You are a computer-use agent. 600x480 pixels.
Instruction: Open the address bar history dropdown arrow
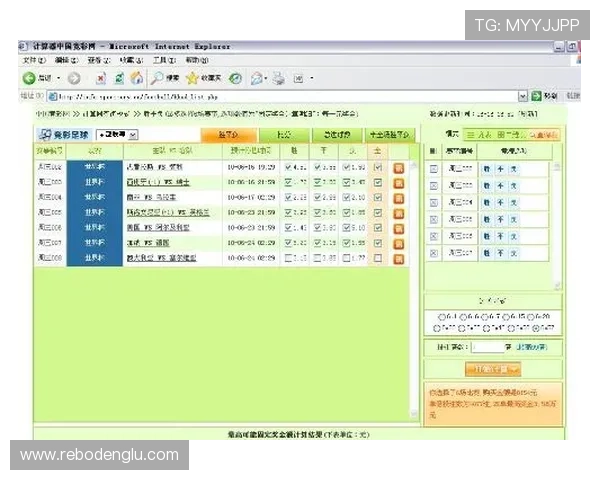[522, 96]
